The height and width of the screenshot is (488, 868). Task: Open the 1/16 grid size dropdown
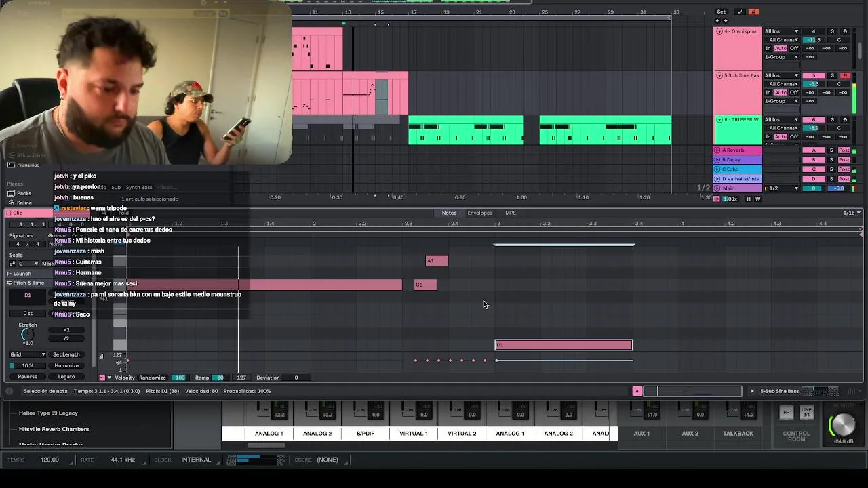[851, 213]
